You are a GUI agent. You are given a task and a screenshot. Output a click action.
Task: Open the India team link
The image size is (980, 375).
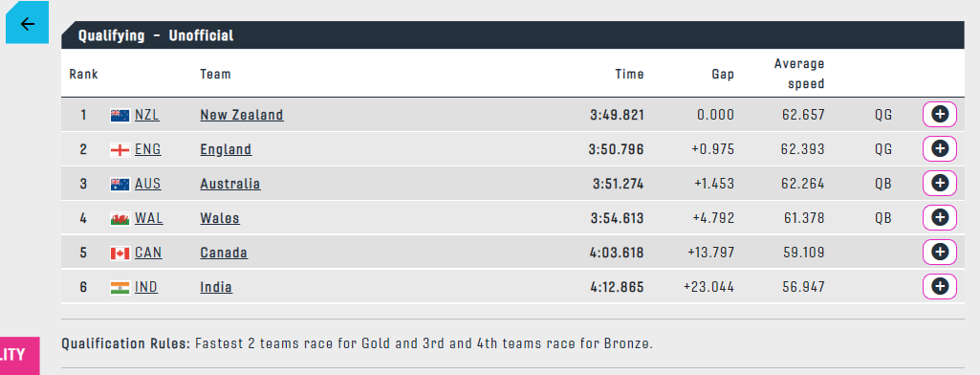(216, 288)
